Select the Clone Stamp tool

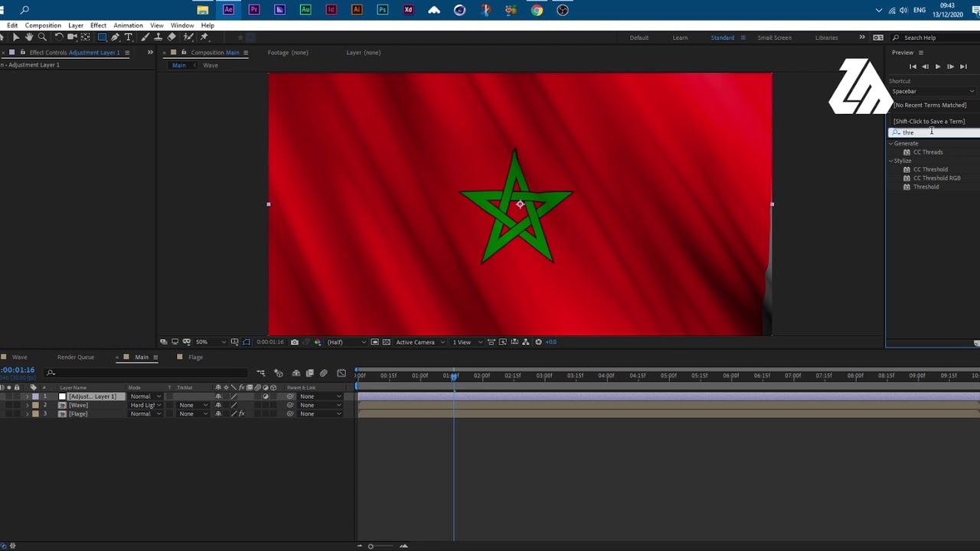click(x=158, y=37)
